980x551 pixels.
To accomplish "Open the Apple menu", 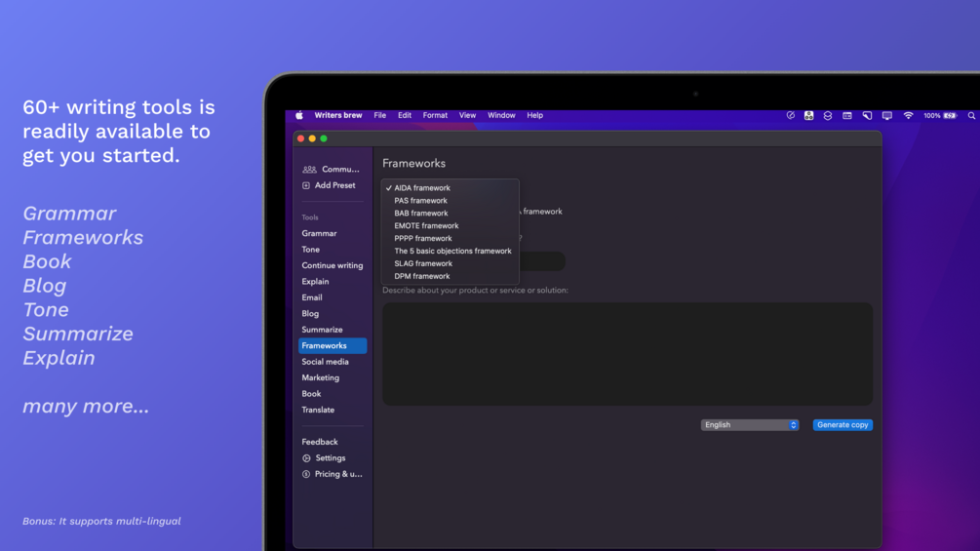I will 299,115.
